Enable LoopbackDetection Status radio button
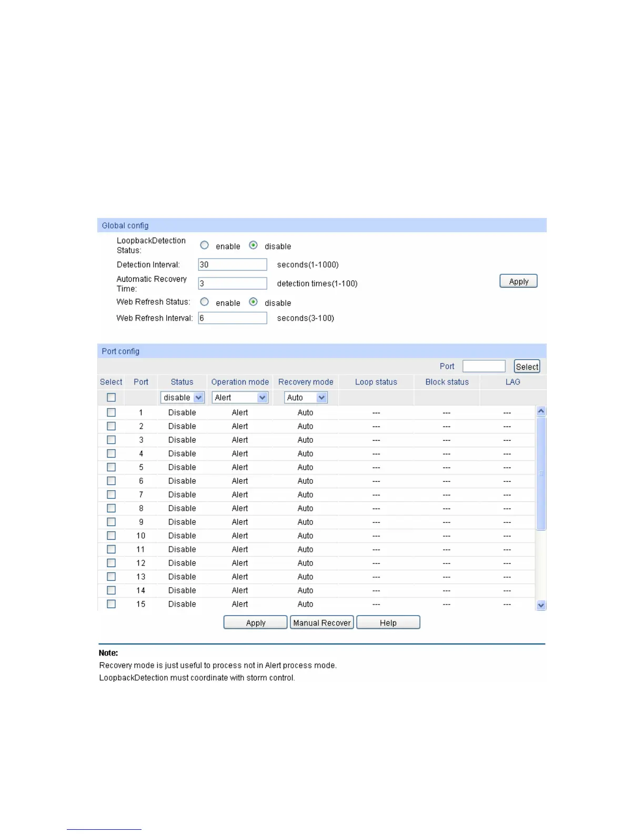Viewport: 644px width, 834px height. (204, 245)
